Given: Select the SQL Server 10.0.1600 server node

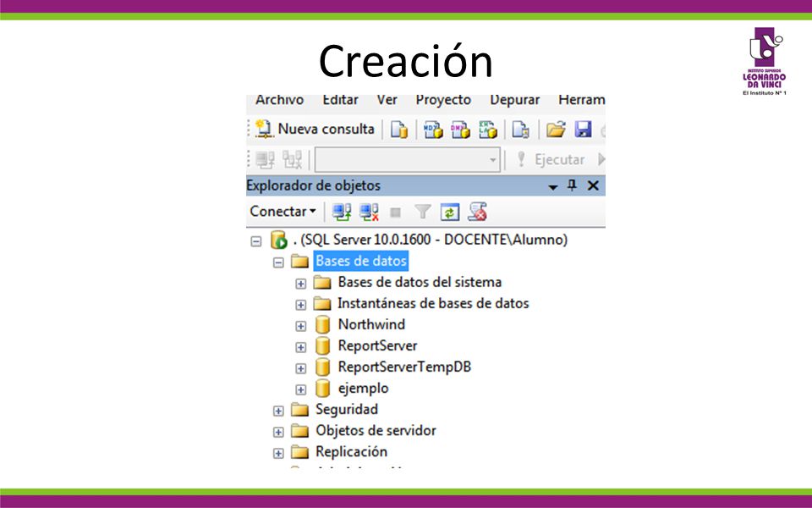Looking at the screenshot, I should pos(431,240).
